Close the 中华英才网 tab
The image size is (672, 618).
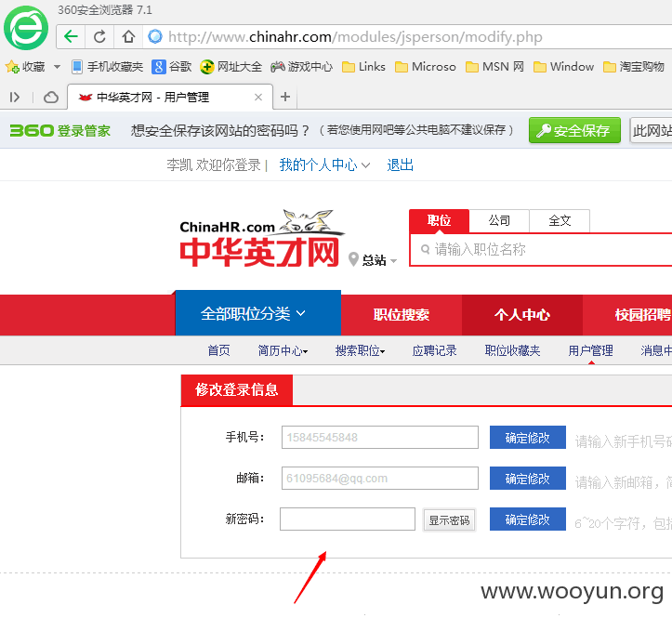[x=258, y=98]
